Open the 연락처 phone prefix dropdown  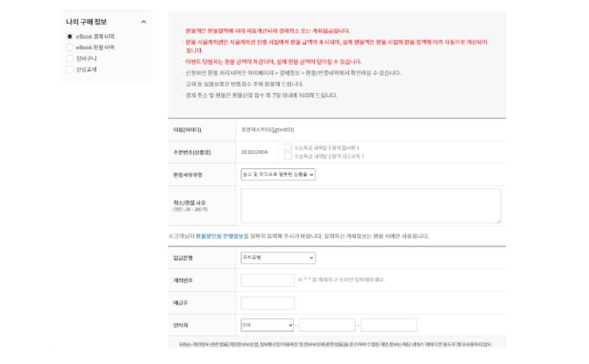point(267,325)
